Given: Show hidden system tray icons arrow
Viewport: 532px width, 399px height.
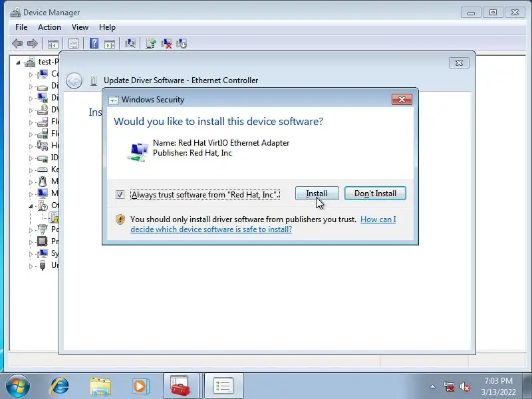Looking at the screenshot, I should (x=433, y=386).
